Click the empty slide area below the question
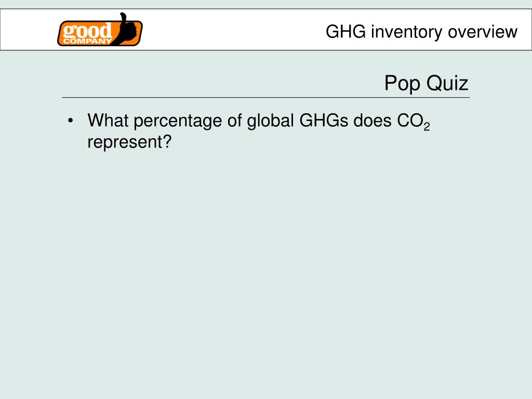 (x=265, y=271)
